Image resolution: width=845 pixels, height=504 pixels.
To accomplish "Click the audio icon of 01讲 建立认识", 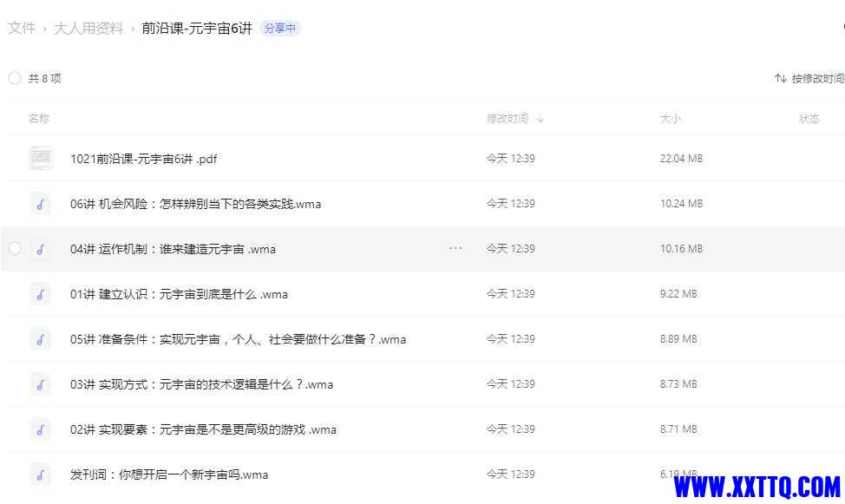I will (x=41, y=294).
